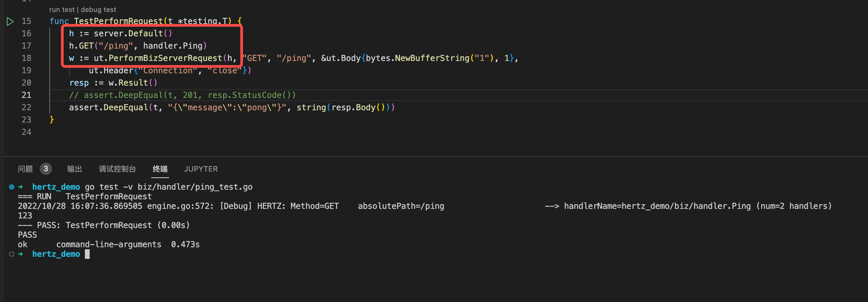The image size is (868, 302).
Task: Click 'bytes.NewBufferString' on line 18
Action: point(418,58)
